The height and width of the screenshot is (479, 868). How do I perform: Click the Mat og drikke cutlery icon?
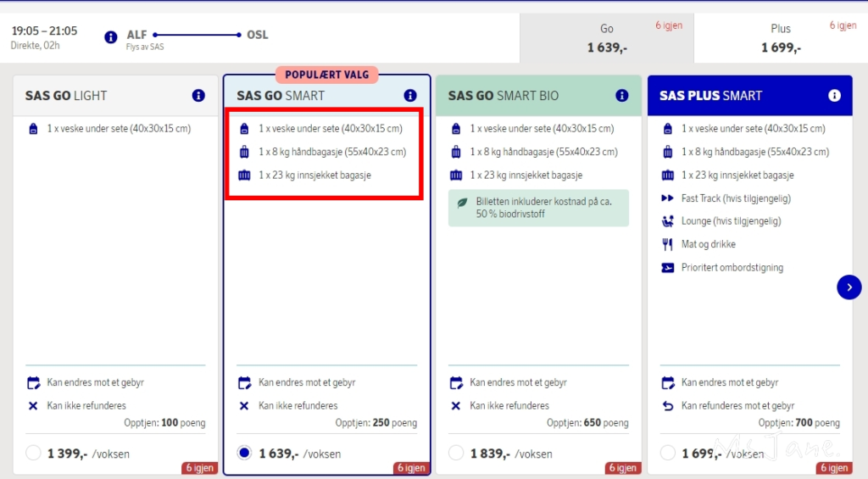coord(667,244)
